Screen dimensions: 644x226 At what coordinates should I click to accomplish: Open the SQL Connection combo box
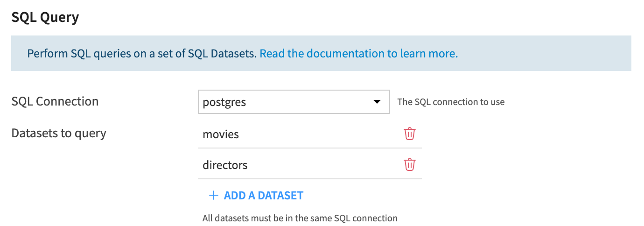click(293, 102)
